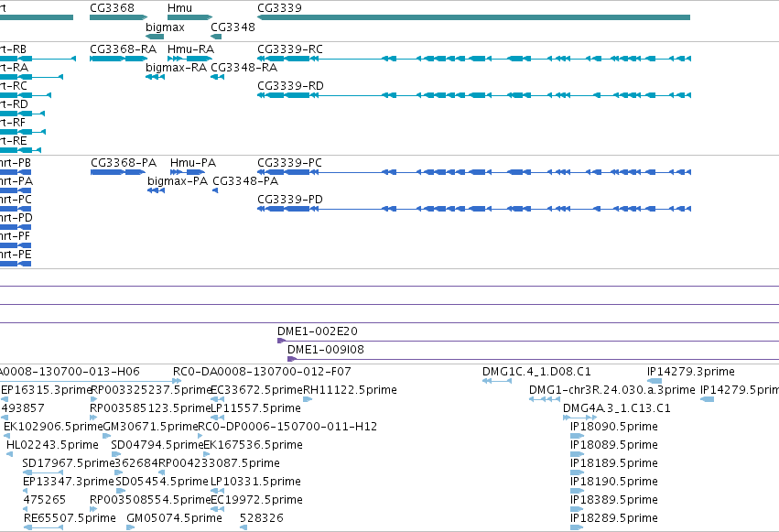779x532 pixels.
Task: Click the HL02243.5prime label
Action: tap(53, 445)
